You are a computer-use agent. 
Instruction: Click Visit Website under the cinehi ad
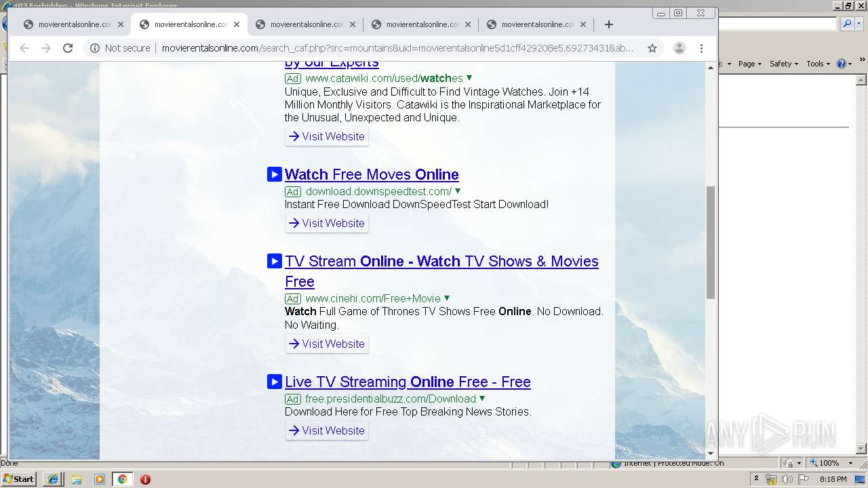tap(327, 344)
